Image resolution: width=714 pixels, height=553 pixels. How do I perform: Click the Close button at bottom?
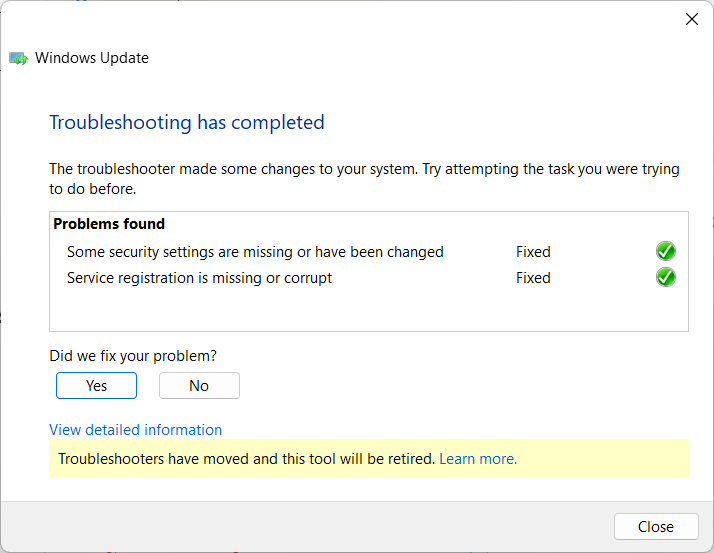pos(656,527)
